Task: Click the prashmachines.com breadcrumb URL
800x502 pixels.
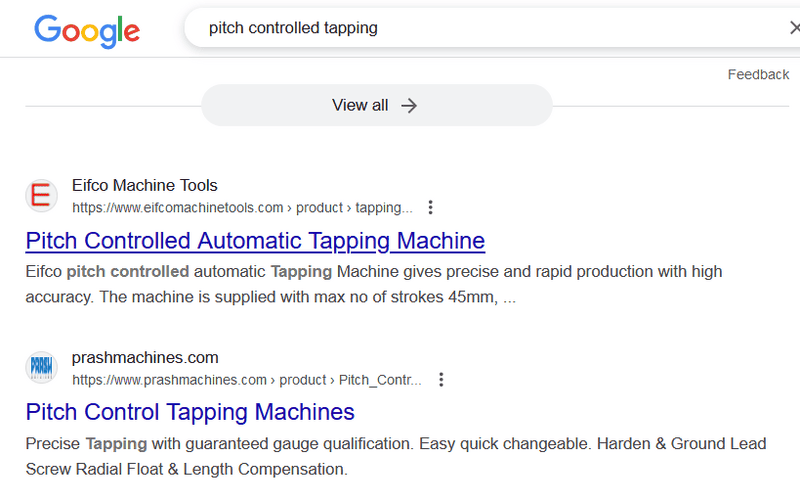Action: [x=246, y=380]
